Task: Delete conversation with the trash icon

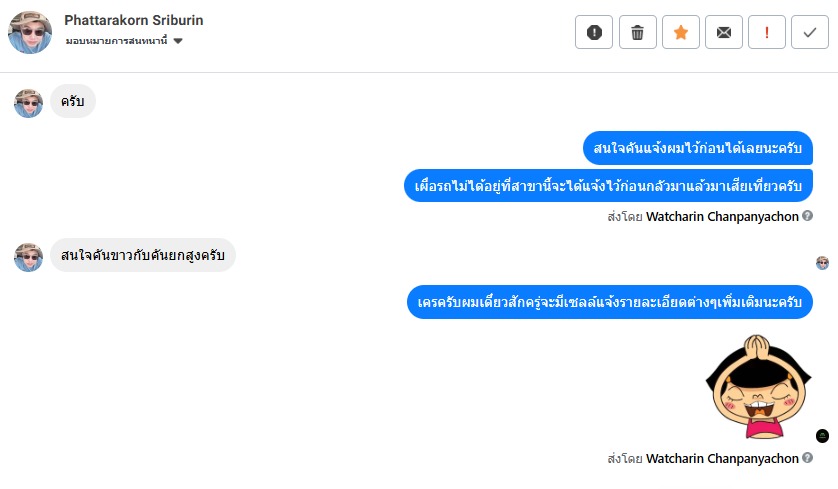Action: click(637, 32)
